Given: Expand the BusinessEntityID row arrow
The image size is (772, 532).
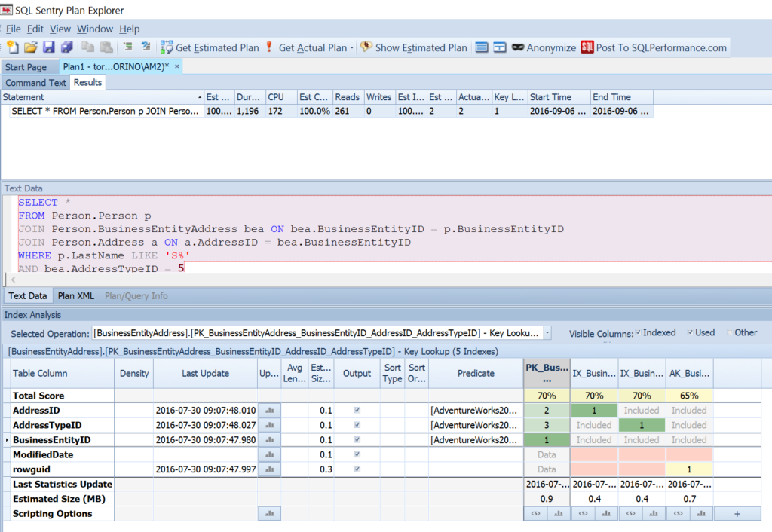Looking at the screenshot, I should 7,440.
